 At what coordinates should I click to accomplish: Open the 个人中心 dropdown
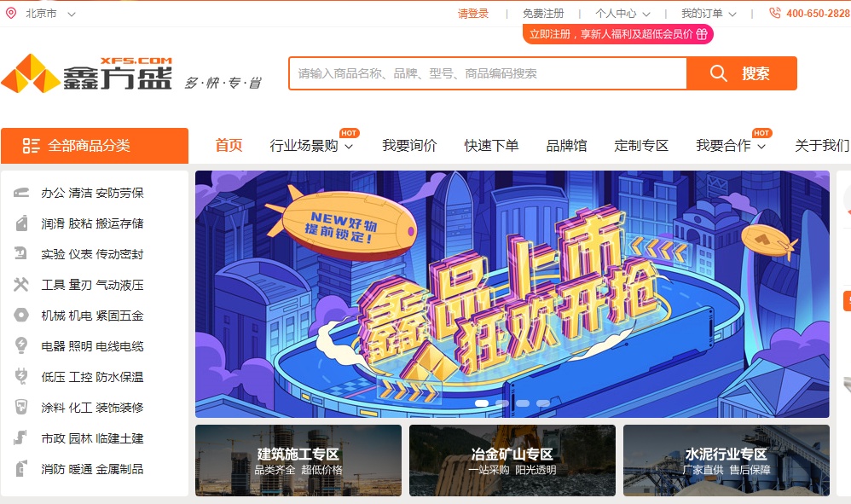click(x=622, y=14)
